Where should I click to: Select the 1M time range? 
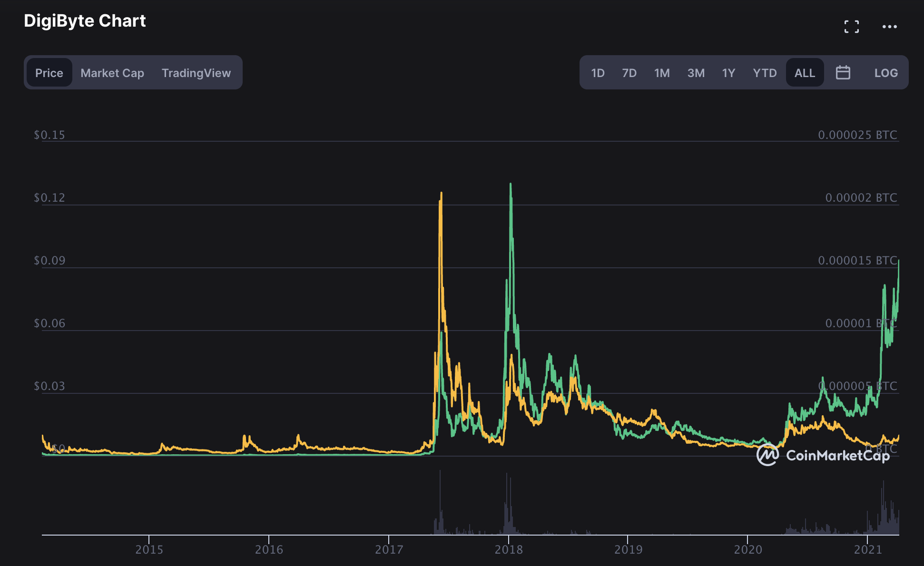click(x=662, y=73)
